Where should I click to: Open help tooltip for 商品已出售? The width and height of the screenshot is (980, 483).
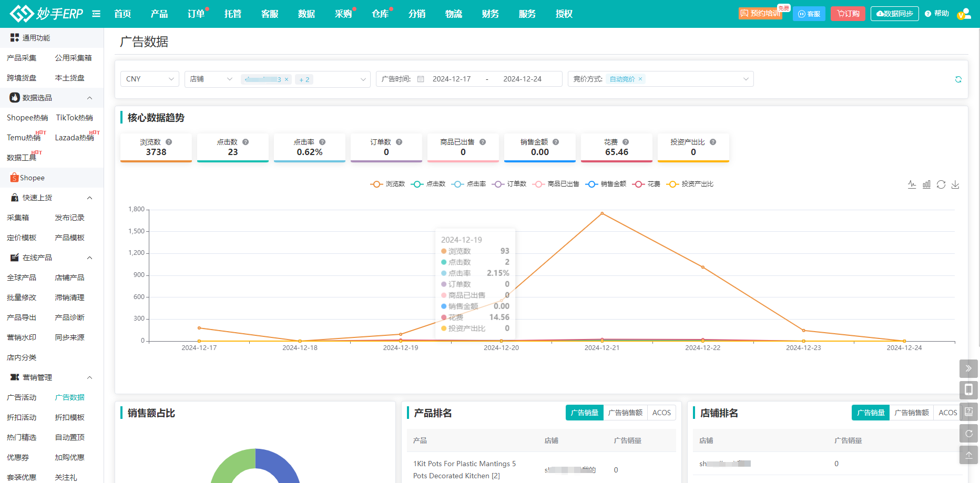483,142
